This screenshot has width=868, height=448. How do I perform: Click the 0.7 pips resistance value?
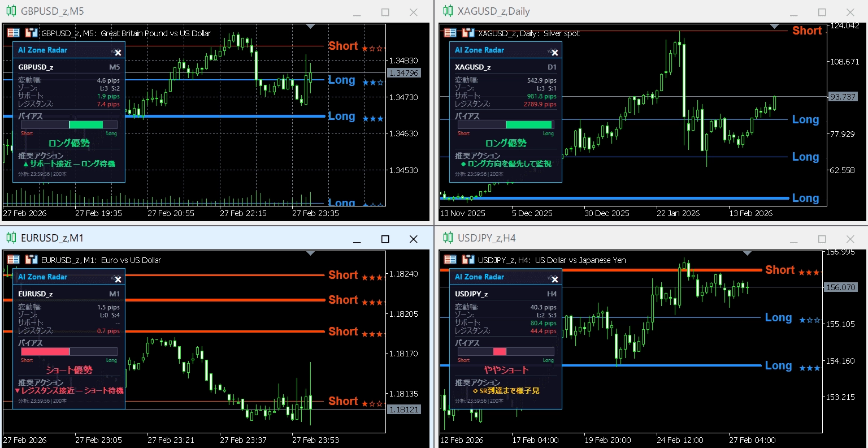(108, 331)
